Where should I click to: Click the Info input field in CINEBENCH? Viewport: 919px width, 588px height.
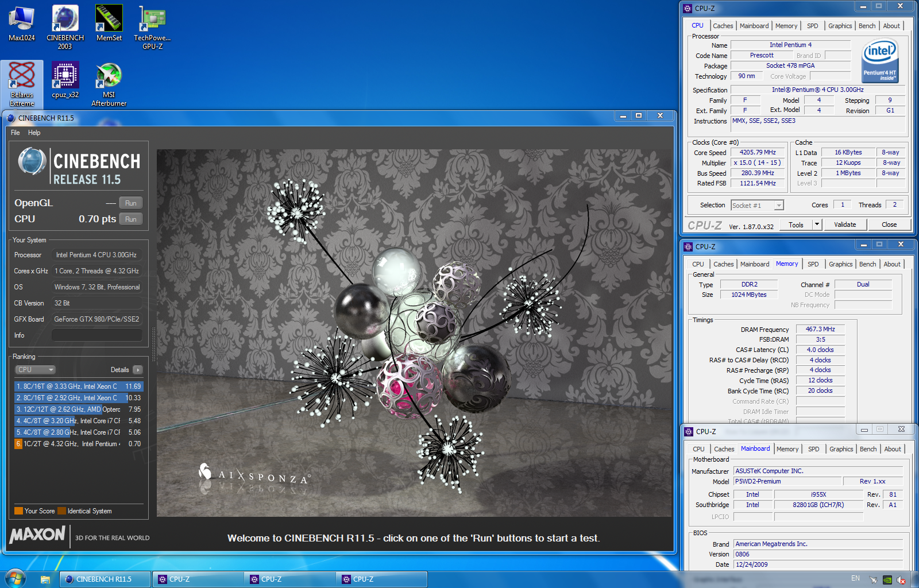97,335
